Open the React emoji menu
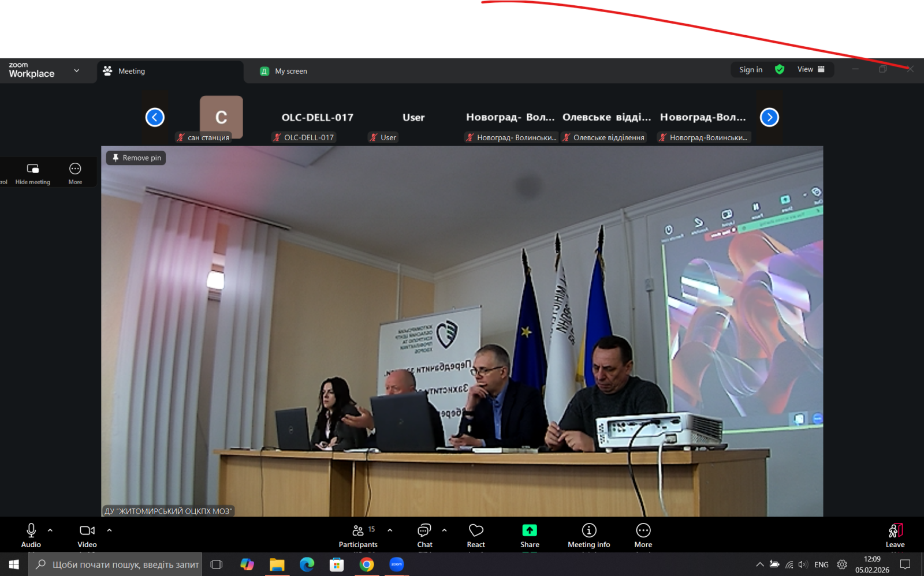 (476, 534)
